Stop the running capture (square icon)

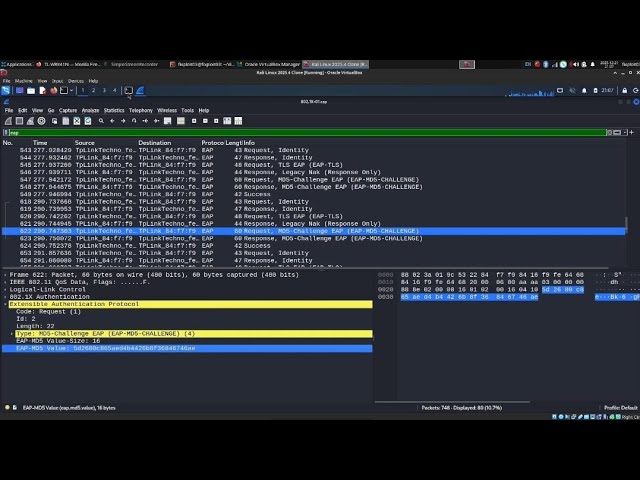[19, 121]
